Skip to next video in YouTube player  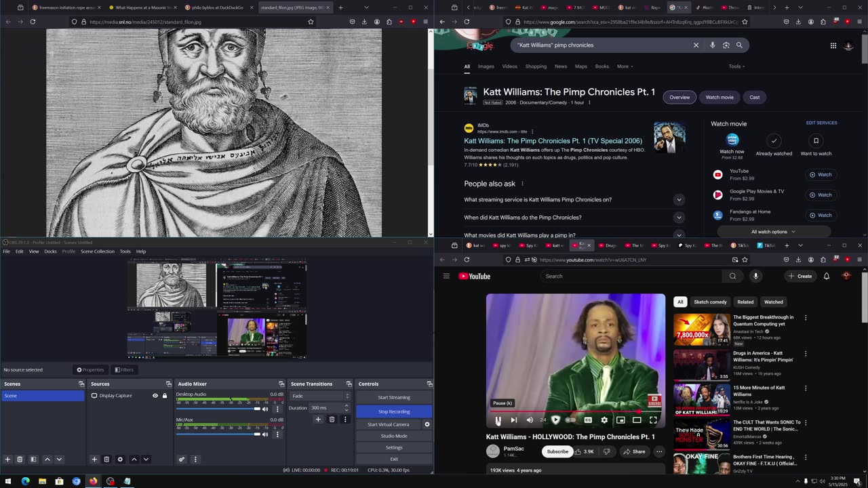514,420
